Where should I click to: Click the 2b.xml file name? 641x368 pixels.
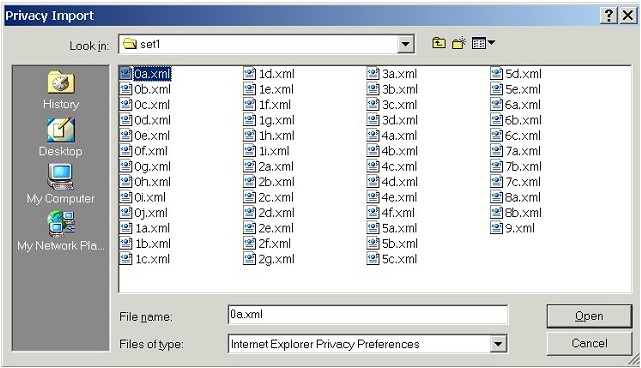pos(276,182)
